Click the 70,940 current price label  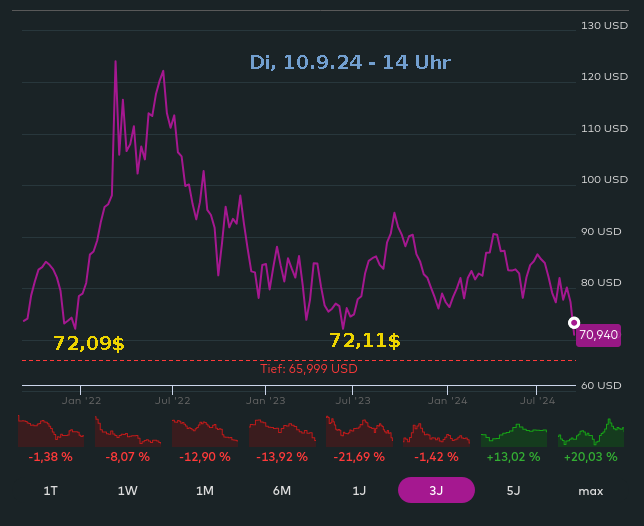pos(598,335)
